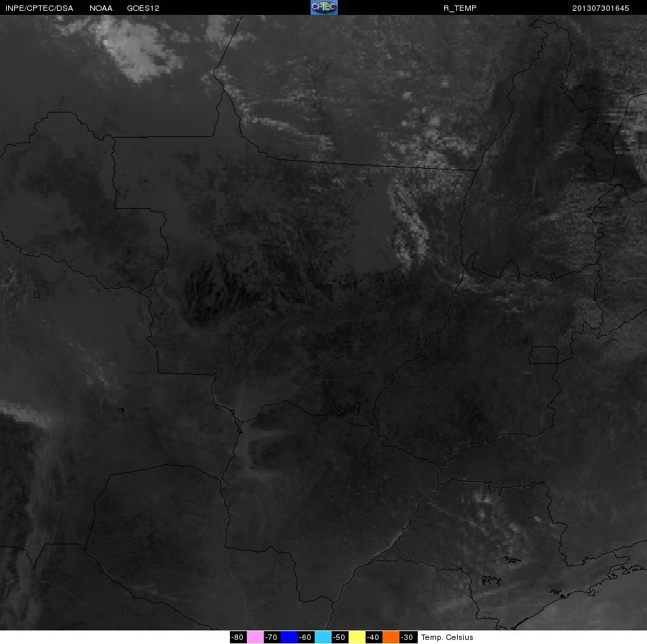Click the -40 value in the legend
Viewport: 647px width, 644px height.
[374, 637]
